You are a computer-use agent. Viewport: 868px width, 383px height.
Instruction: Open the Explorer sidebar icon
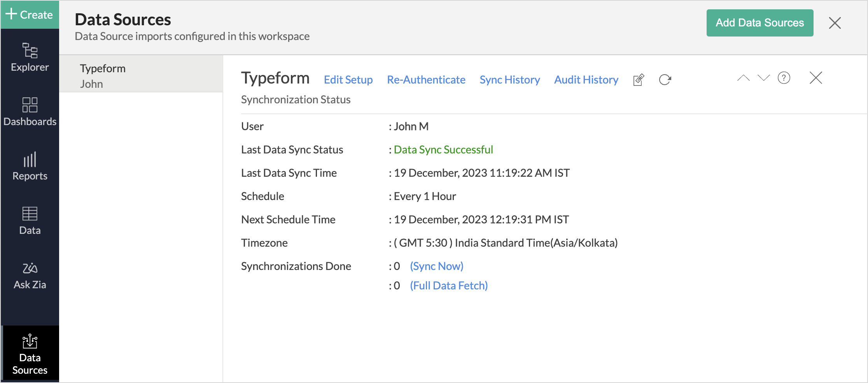30,57
